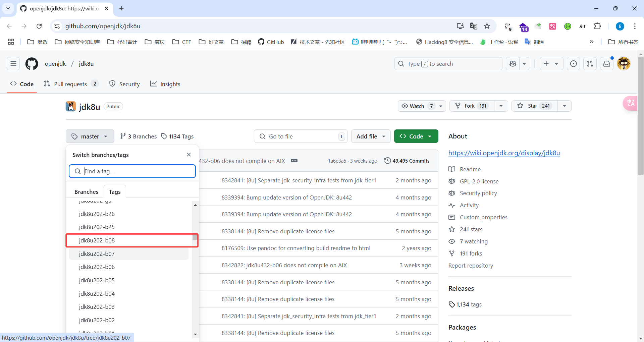Toggle Watch on this repository
The image size is (644, 342).
click(418, 106)
